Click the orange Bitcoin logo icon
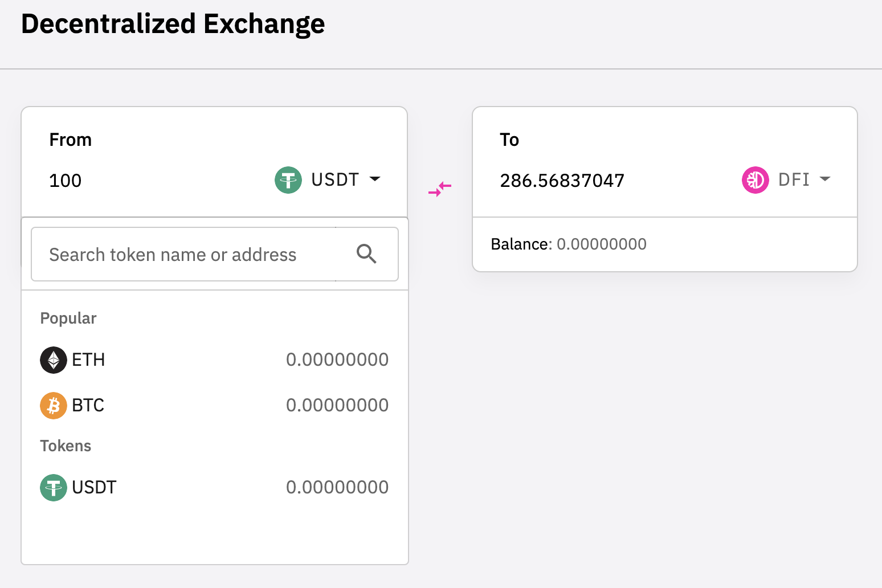 click(54, 406)
